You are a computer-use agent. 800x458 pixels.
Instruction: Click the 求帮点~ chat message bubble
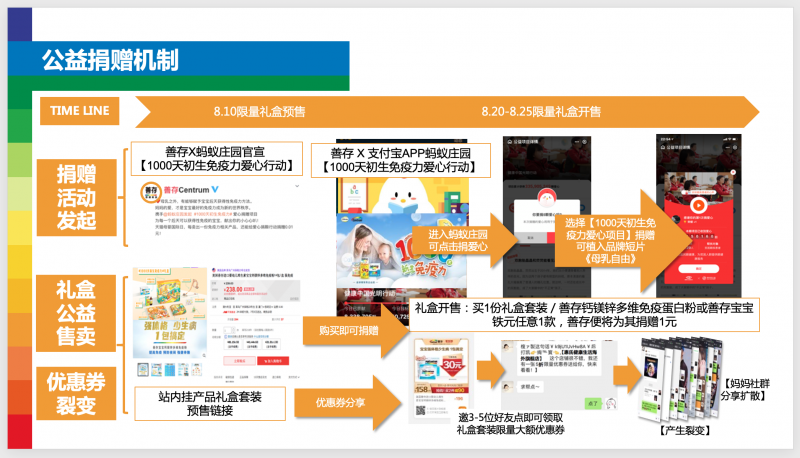(531, 387)
